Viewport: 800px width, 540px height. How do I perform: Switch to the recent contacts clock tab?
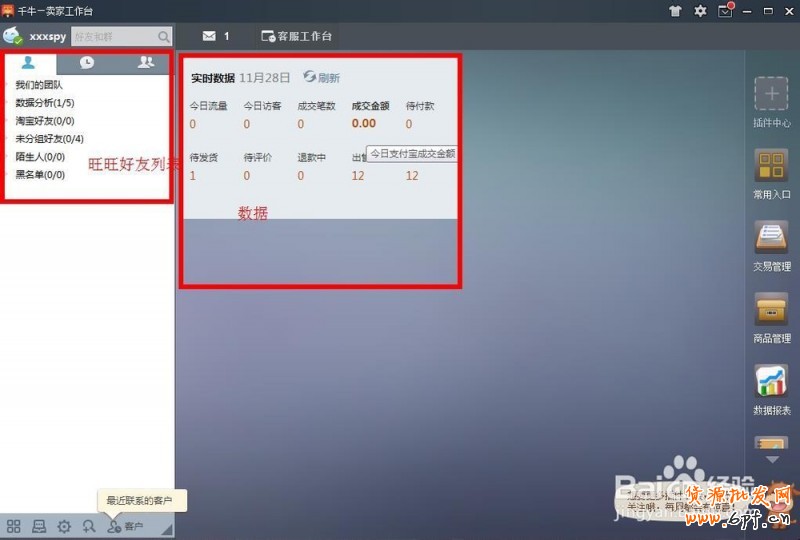87,62
